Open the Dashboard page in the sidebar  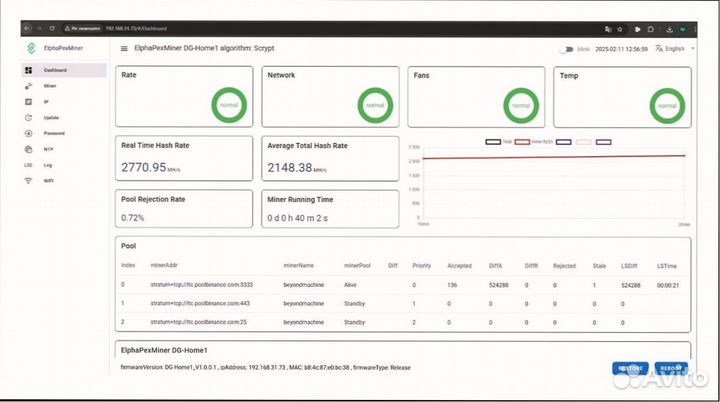tap(50, 70)
